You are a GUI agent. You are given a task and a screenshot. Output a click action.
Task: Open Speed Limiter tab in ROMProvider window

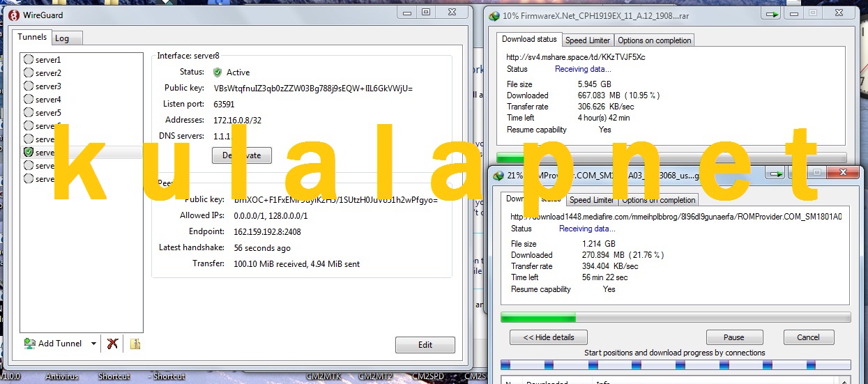pyautogui.click(x=592, y=200)
